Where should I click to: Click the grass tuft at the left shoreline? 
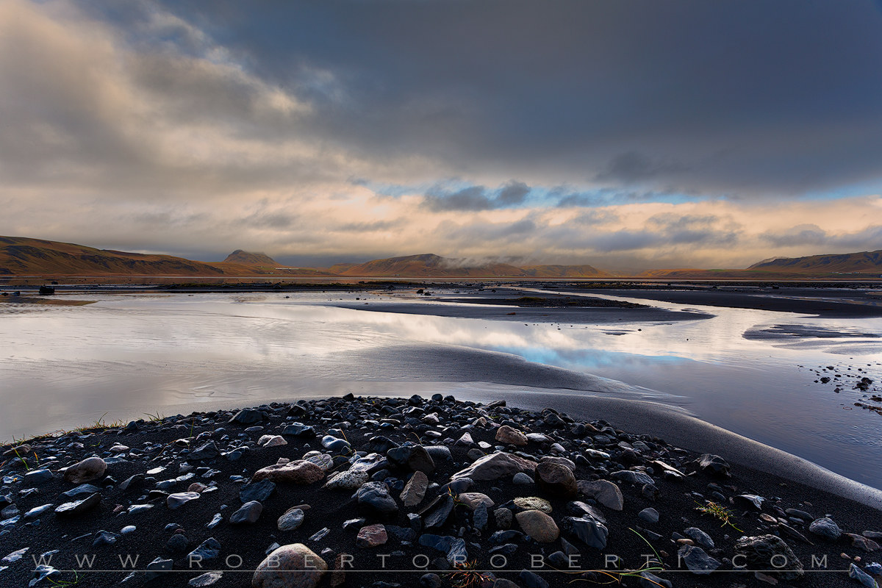96,426
